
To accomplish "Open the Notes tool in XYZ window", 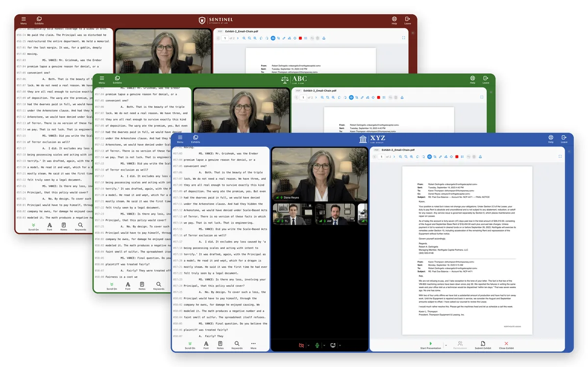I will click(x=220, y=345).
